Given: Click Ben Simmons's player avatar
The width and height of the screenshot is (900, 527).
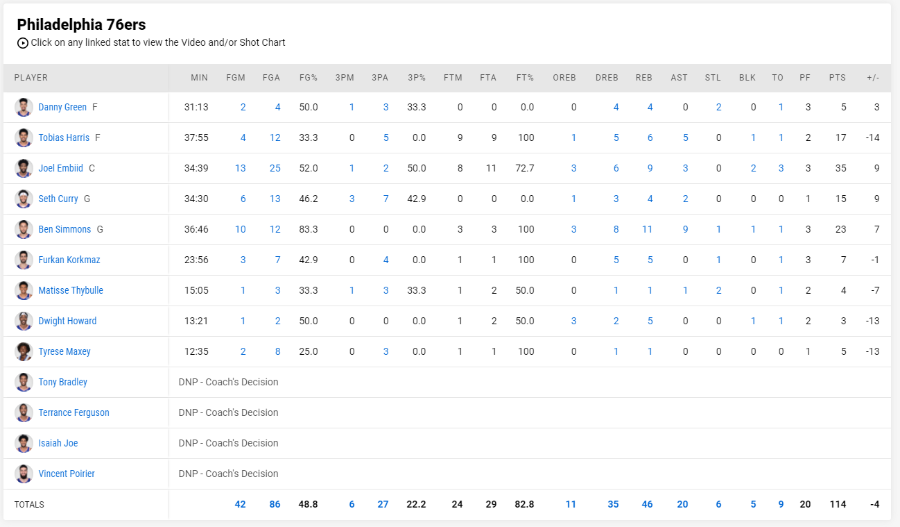Looking at the screenshot, I should [24, 229].
